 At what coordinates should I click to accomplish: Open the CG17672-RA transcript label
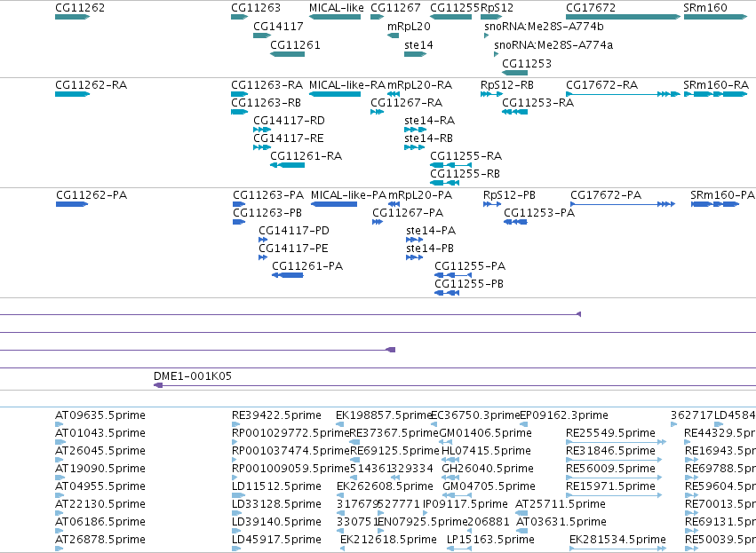(x=601, y=85)
